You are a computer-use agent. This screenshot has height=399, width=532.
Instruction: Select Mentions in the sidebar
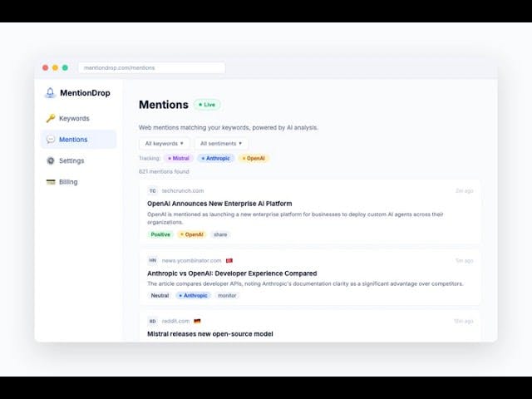[x=78, y=140]
